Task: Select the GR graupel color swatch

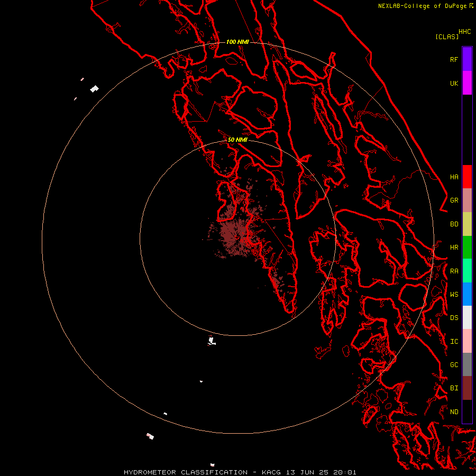Action: [467, 200]
